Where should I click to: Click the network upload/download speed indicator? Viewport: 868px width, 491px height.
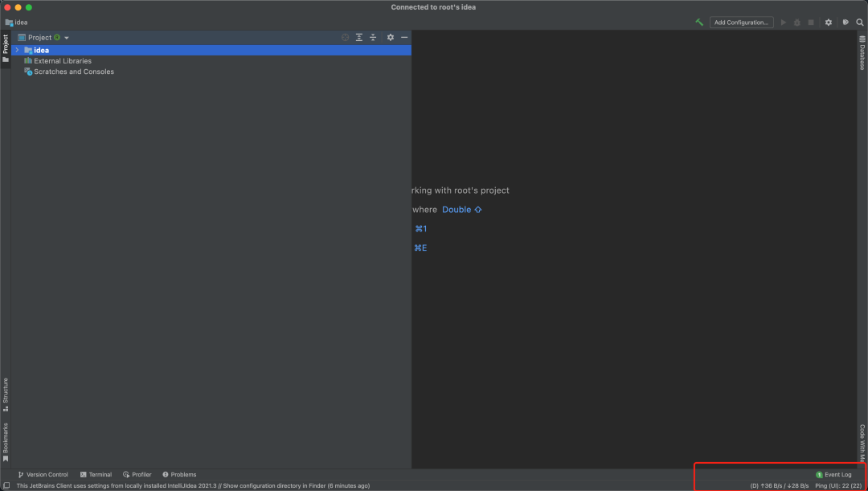coord(780,485)
